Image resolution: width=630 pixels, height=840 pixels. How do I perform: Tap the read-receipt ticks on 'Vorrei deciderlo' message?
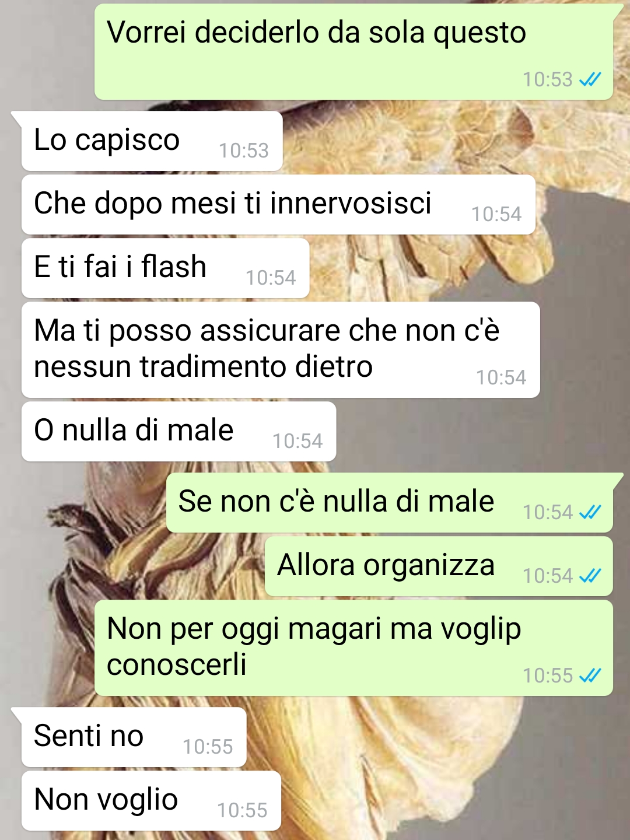[590, 79]
